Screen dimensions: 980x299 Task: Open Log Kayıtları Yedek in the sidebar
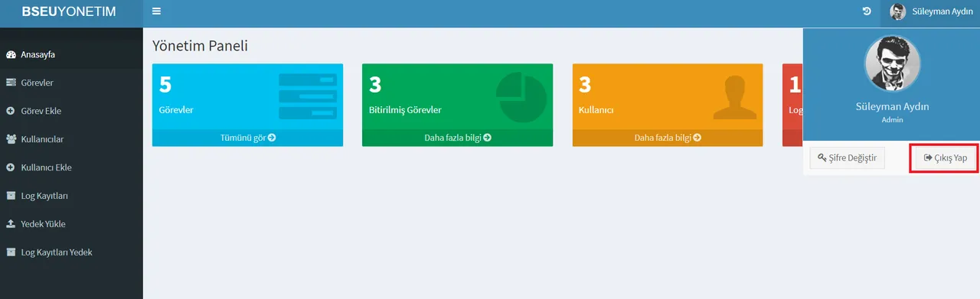[71, 252]
